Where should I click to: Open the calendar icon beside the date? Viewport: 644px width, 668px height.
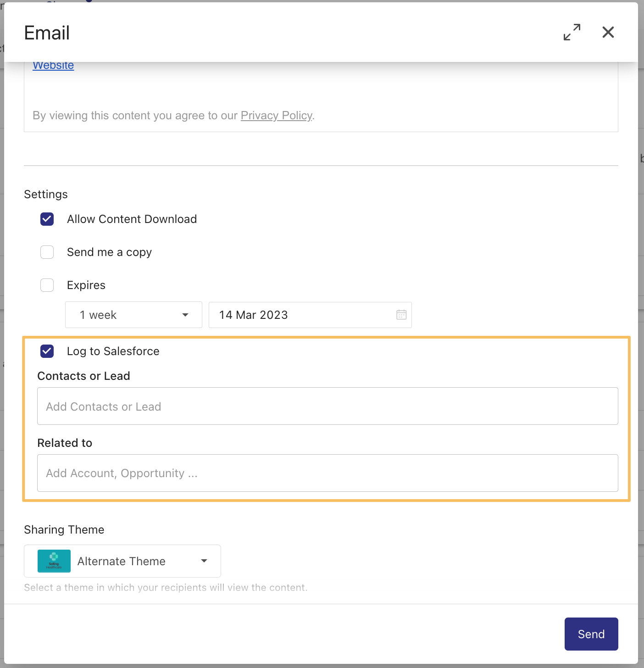[x=401, y=315]
